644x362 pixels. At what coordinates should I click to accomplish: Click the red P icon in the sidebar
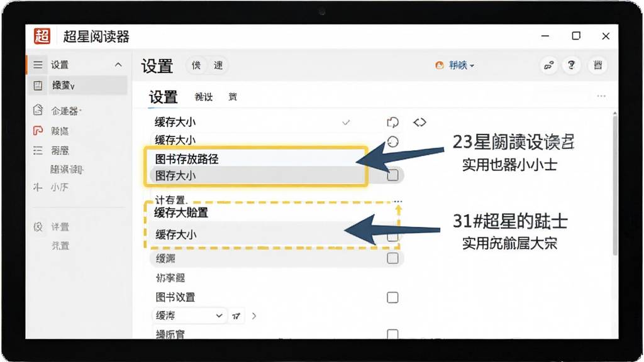point(38,131)
